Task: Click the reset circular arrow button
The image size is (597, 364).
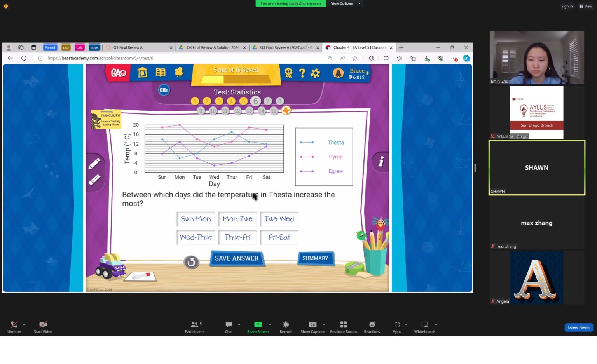Action: click(x=191, y=262)
